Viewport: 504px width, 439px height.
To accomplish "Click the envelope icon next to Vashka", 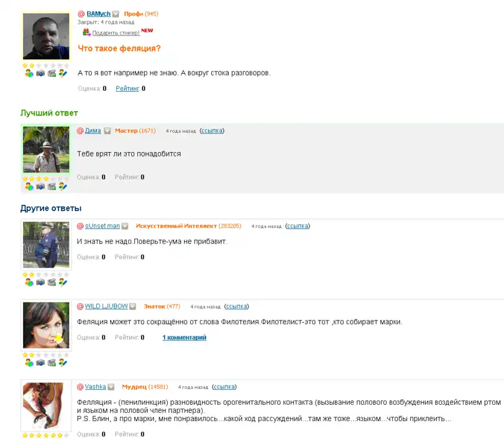I will tap(111, 387).
